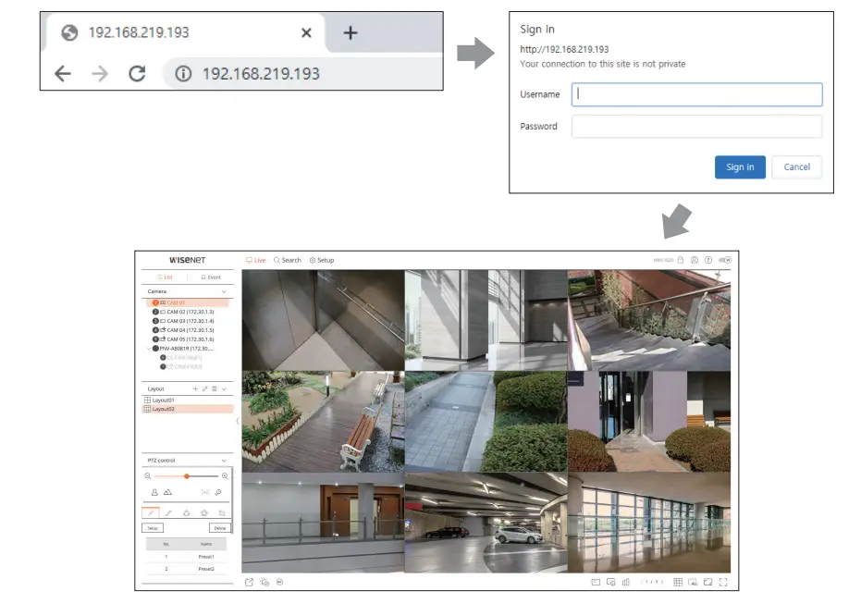Screen dimensions: 861x616
Task: Open a new browser tab with the plus
Action: point(351,33)
